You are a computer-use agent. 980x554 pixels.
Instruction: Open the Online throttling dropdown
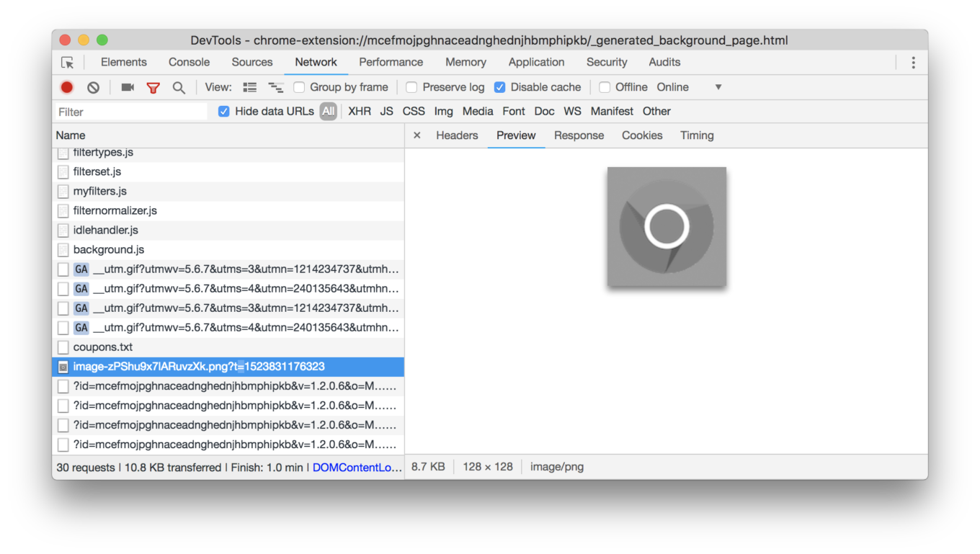(688, 87)
